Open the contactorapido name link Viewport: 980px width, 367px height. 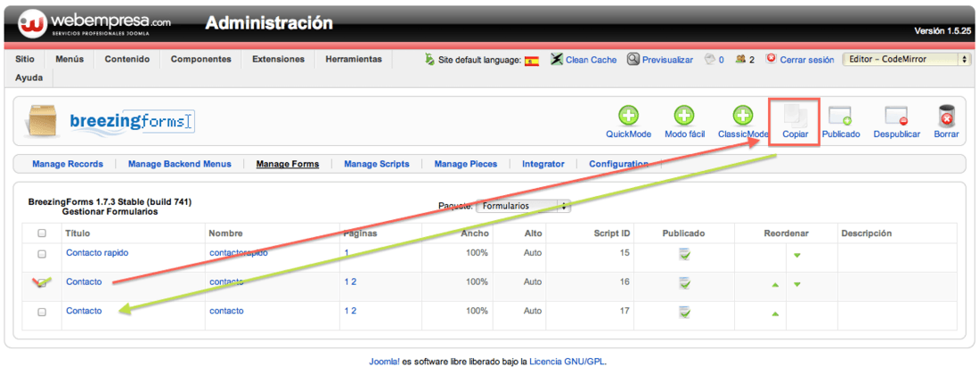tap(239, 253)
